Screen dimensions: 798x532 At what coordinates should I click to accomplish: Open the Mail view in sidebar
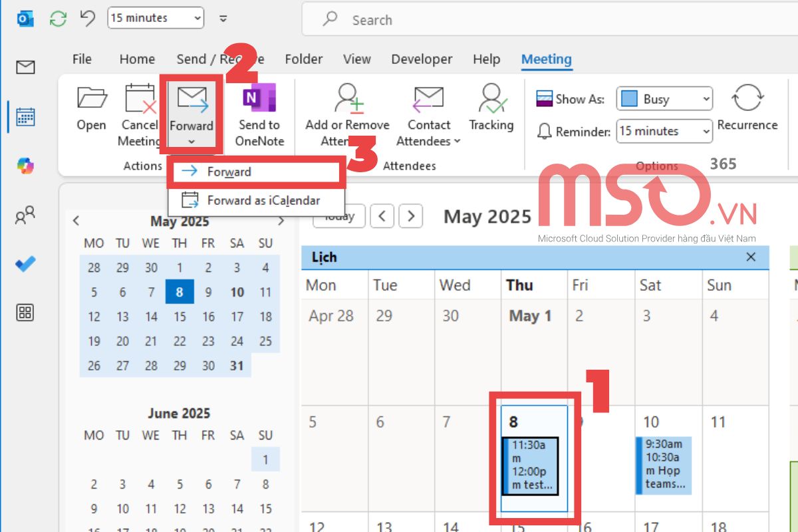[x=25, y=66]
